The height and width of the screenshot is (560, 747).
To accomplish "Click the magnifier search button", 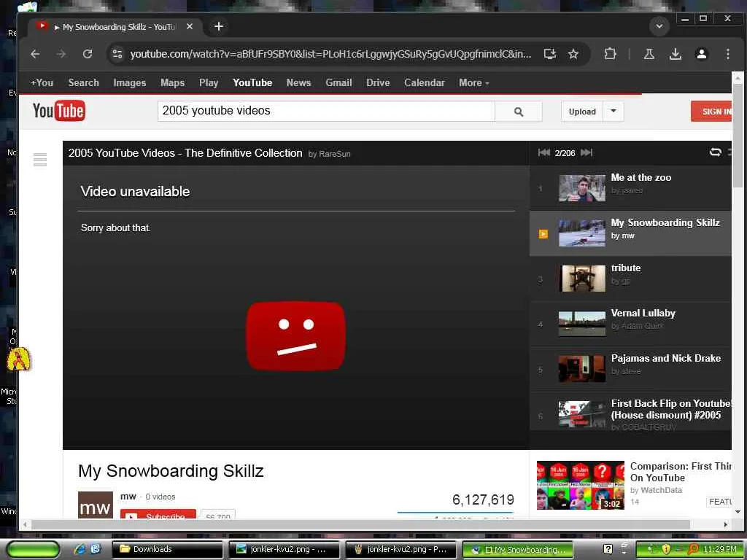I will pyautogui.click(x=519, y=112).
